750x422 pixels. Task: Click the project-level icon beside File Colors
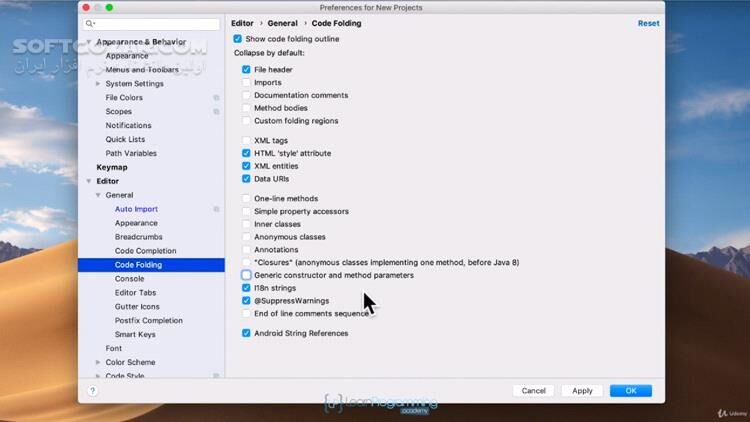[x=216, y=98]
